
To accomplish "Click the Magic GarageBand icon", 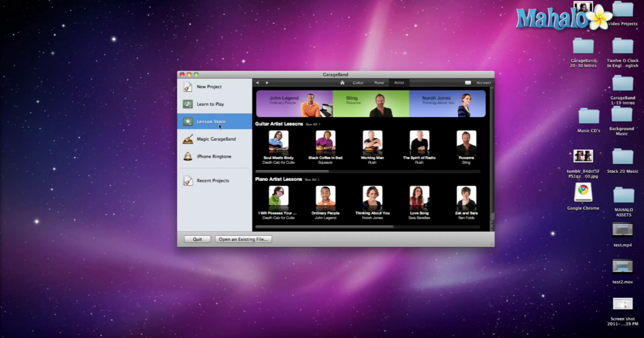I will (188, 139).
